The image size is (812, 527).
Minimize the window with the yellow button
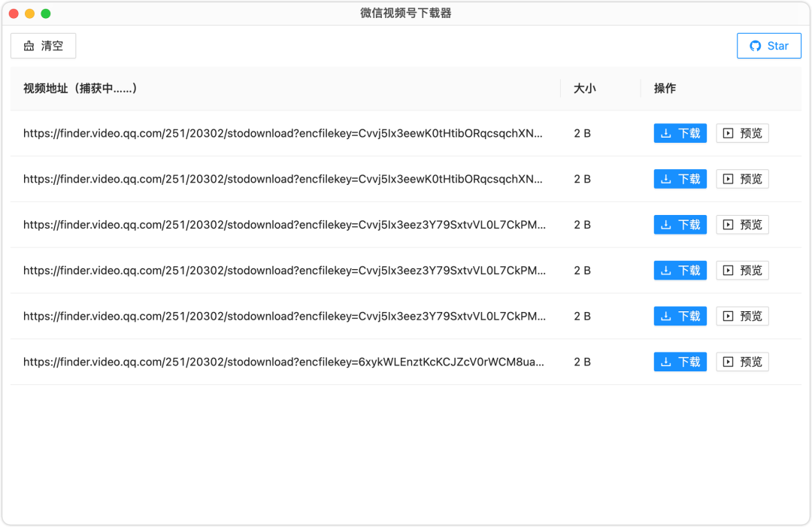(x=30, y=14)
